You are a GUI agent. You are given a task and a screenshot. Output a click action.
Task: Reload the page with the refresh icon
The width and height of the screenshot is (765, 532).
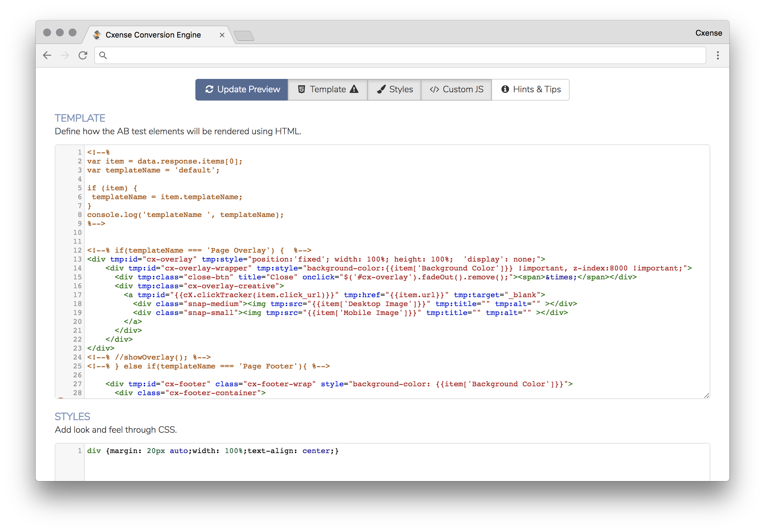coord(83,55)
